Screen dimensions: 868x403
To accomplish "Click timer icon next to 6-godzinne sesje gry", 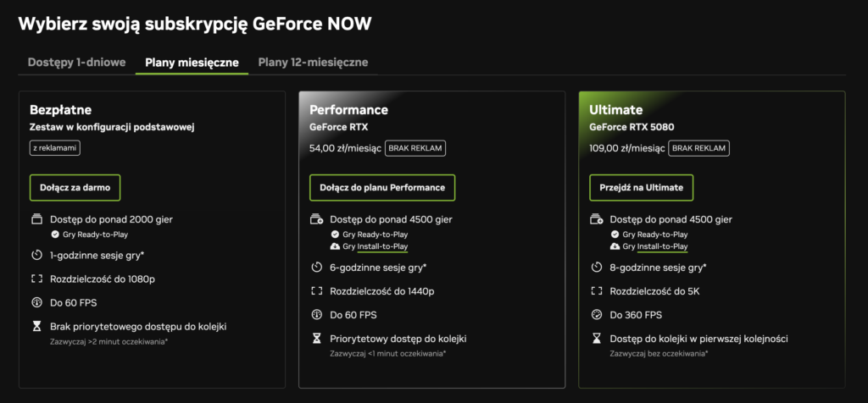I will click(317, 268).
